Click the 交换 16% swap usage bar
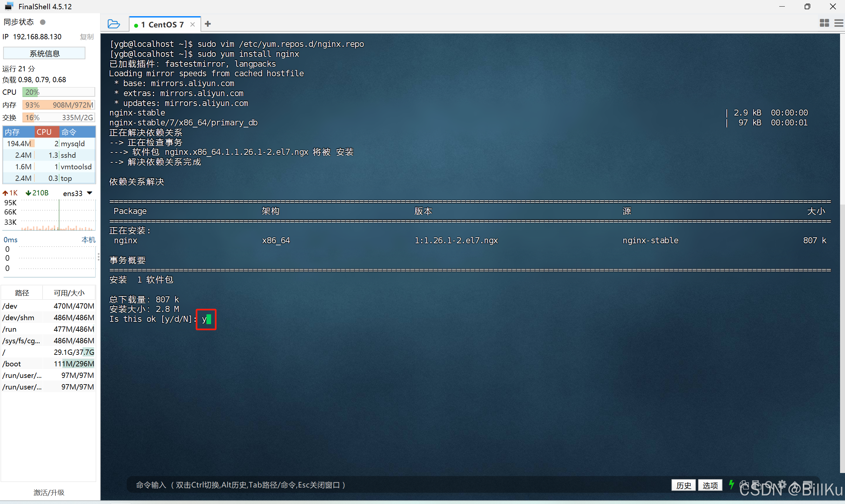Viewport: 845px width, 504px height. click(x=58, y=118)
